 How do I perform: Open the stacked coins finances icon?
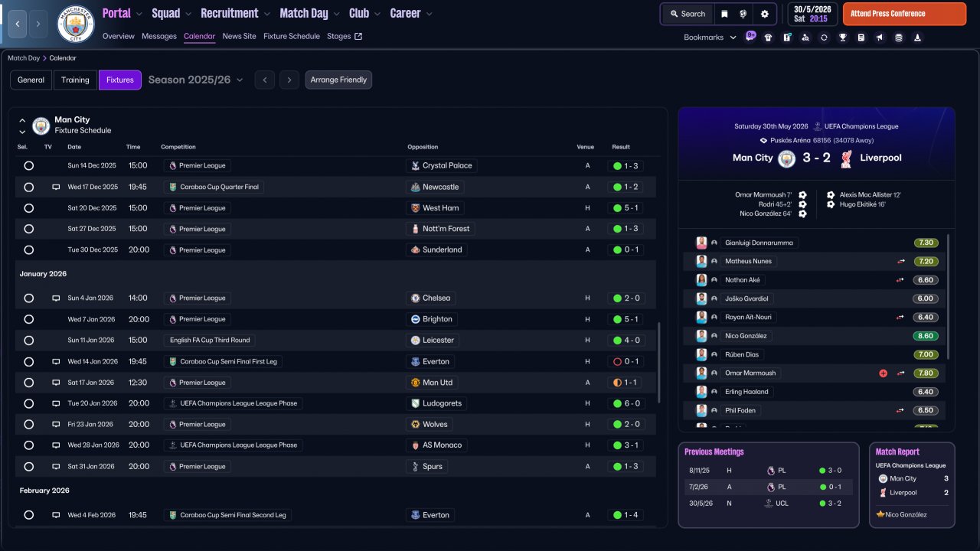[x=899, y=37]
